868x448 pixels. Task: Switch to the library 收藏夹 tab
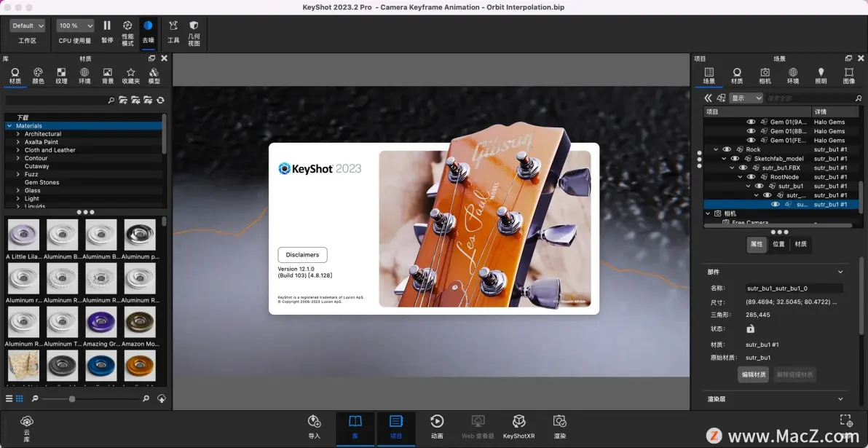point(130,76)
